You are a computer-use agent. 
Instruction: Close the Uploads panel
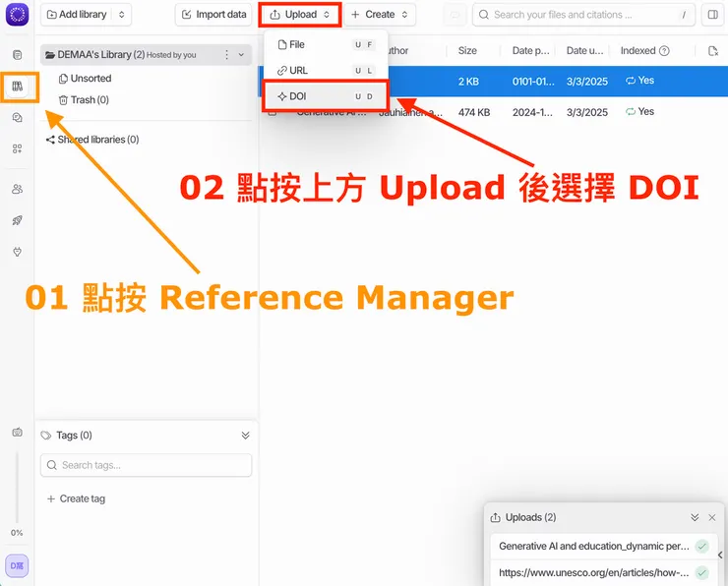[711, 517]
